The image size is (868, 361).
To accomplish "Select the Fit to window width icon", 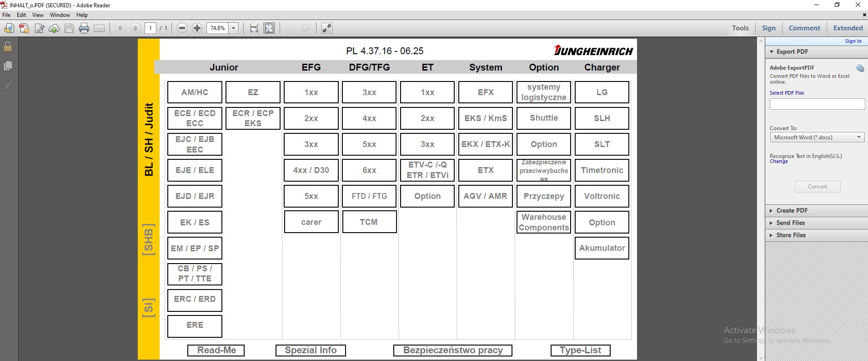I will pyautogui.click(x=254, y=28).
